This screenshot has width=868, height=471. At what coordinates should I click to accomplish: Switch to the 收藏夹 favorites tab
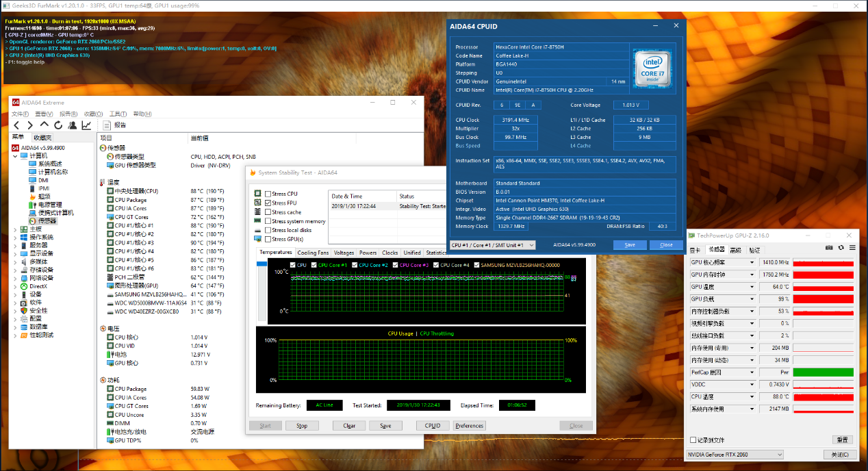[42, 138]
